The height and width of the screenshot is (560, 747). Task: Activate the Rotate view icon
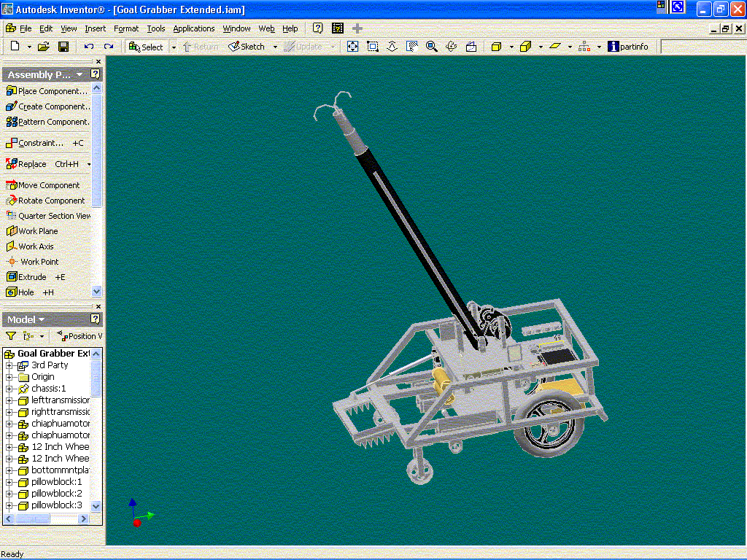click(x=451, y=46)
